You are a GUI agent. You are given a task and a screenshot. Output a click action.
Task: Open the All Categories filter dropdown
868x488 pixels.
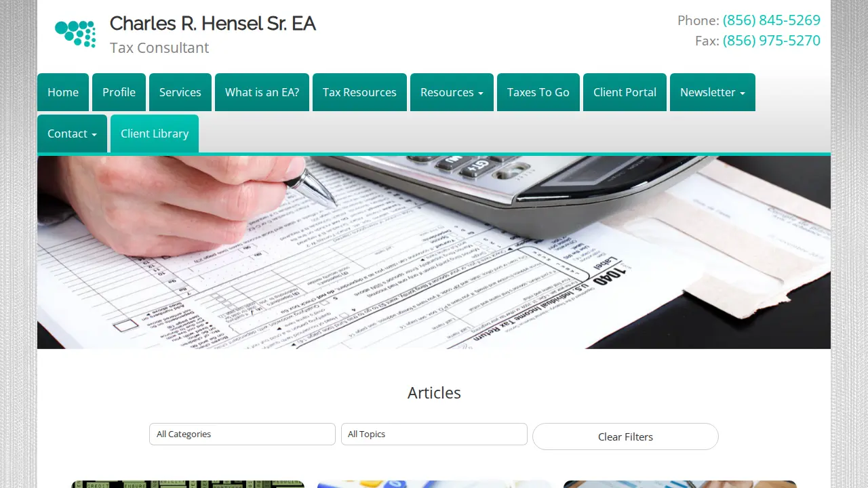(x=242, y=434)
